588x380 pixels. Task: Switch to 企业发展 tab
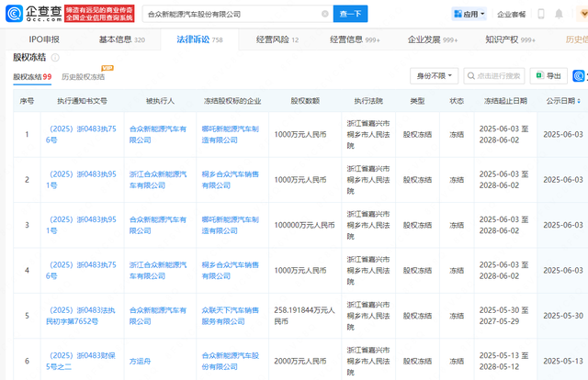433,39
